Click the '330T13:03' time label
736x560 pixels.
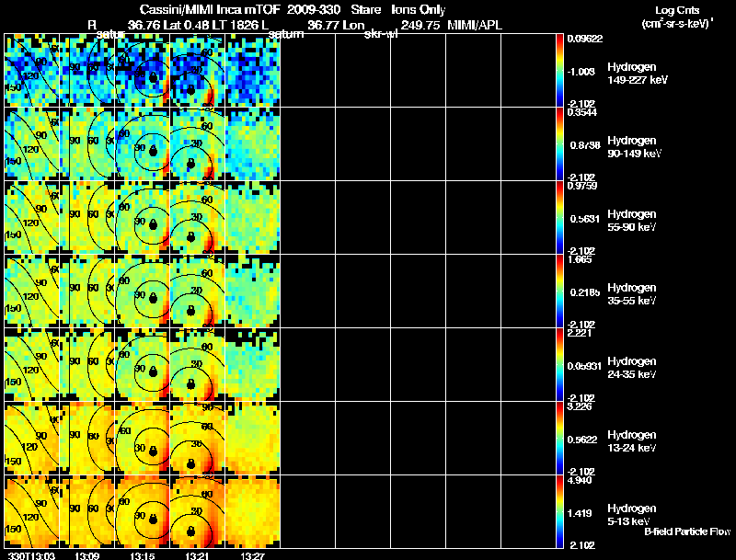31,555
